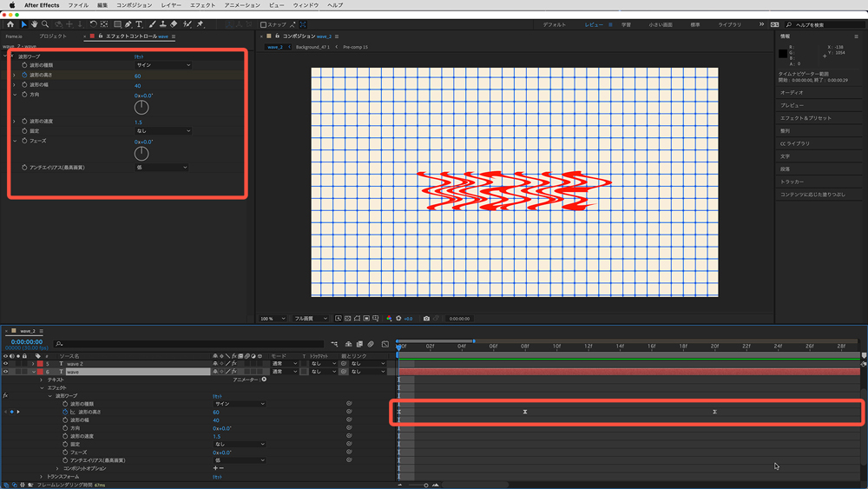Viewport: 868px width, 489px height.
Task: Expand the トランスフォーム group in timeline
Action: pos(42,477)
